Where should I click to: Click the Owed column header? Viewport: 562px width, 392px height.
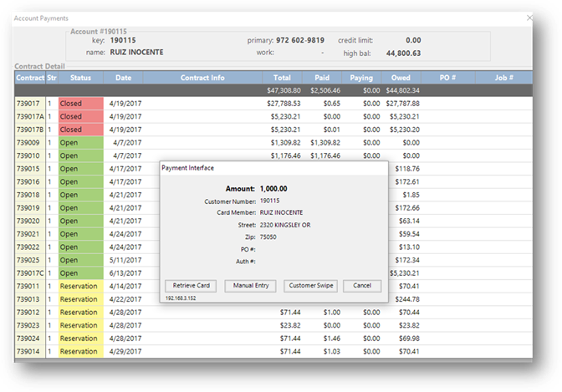pos(401,78)
